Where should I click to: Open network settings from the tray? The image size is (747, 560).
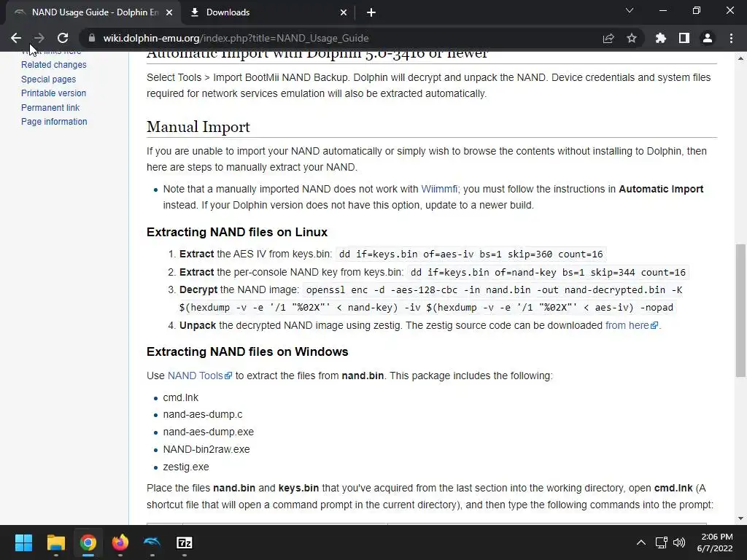661,542
